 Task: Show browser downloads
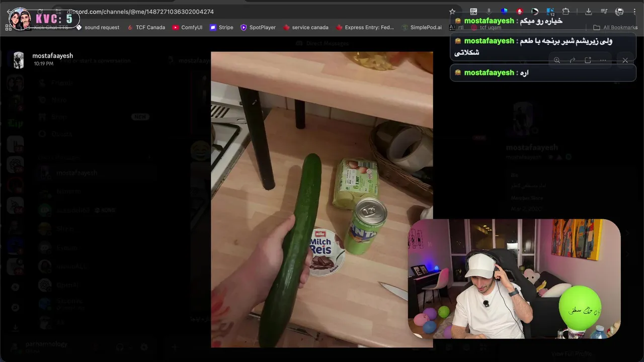coord(588,12)
